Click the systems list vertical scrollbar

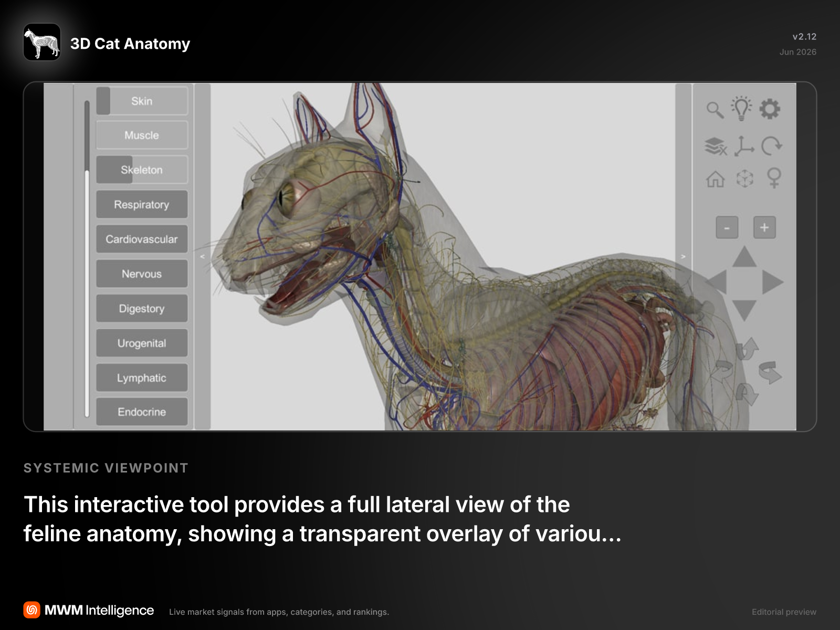[87, 258]
